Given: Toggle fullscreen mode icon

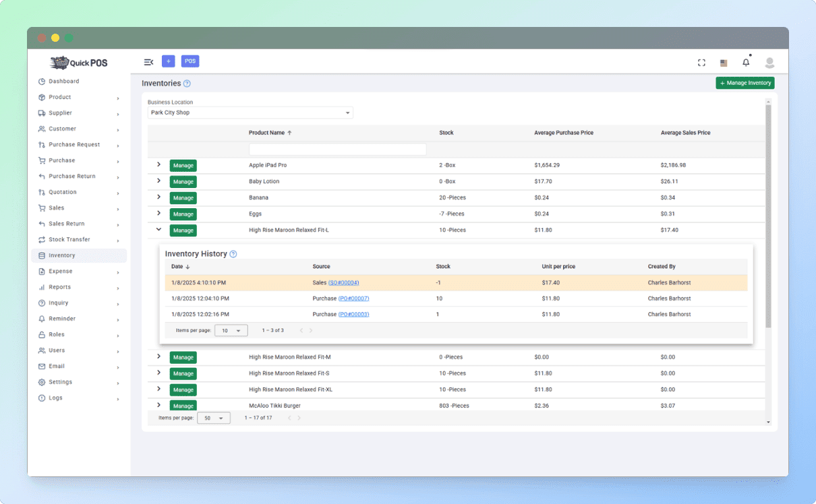Looking at the screenshot, I should pyautogui.click(x=701, y=63).
